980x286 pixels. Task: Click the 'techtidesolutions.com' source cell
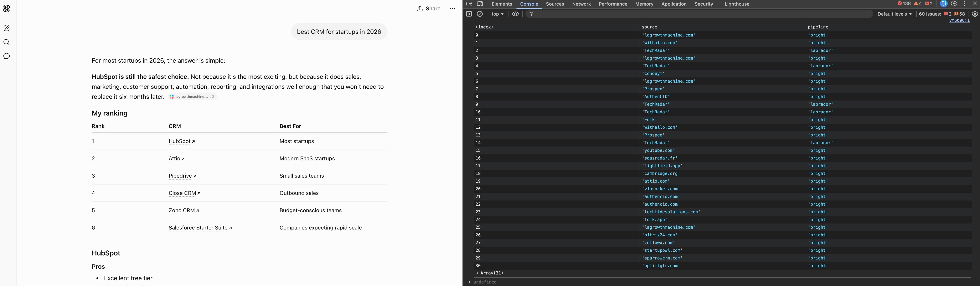click(723, 212)
